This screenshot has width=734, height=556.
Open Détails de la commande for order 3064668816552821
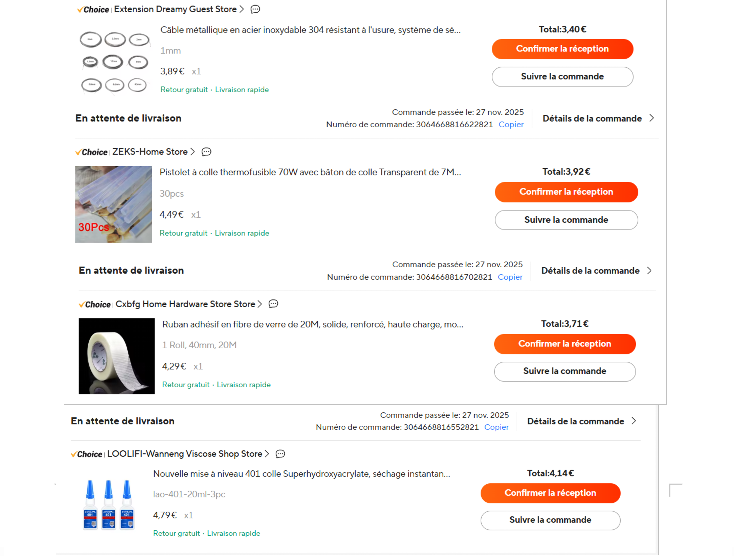click(x=582, y=421)
